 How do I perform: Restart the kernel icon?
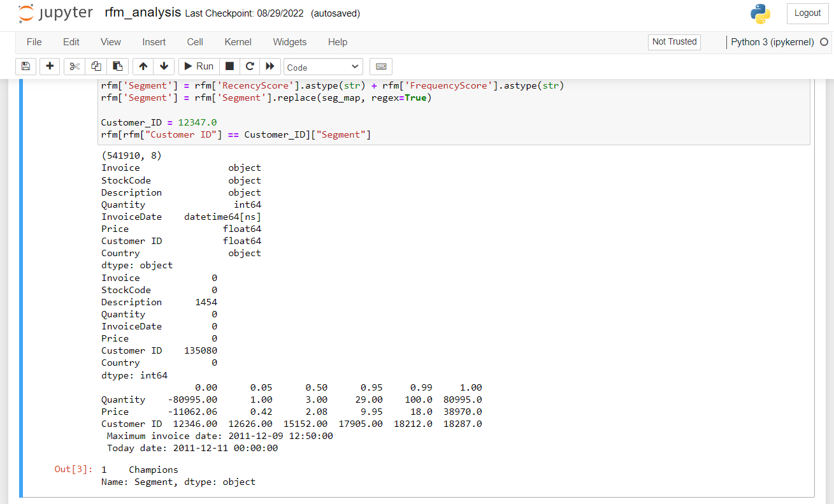(250, 66)
